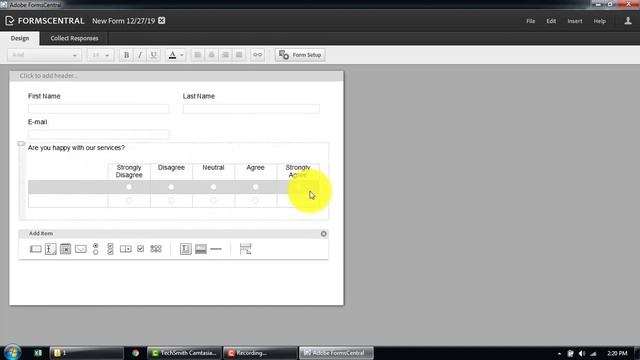Open the user account icon

pyautogui.click(x=628, y=21)
